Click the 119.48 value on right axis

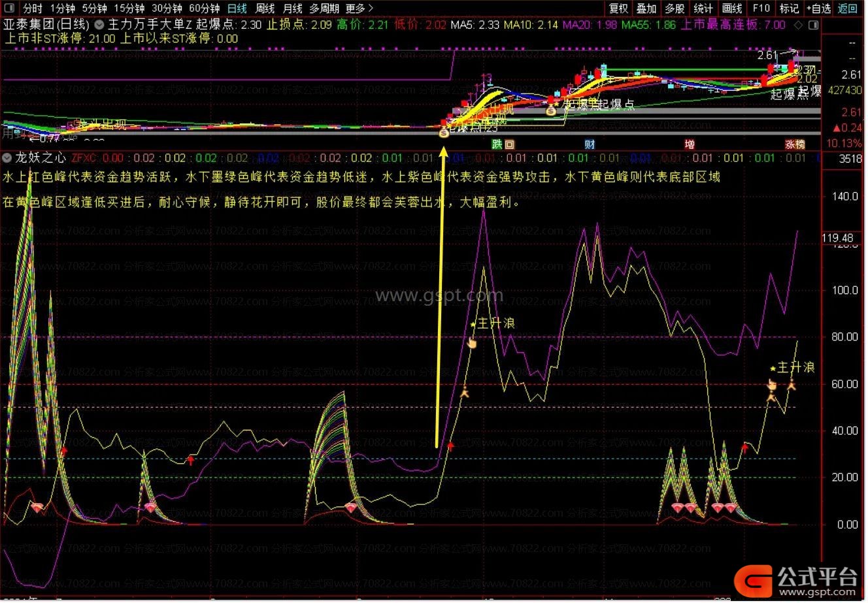point(837,238)
